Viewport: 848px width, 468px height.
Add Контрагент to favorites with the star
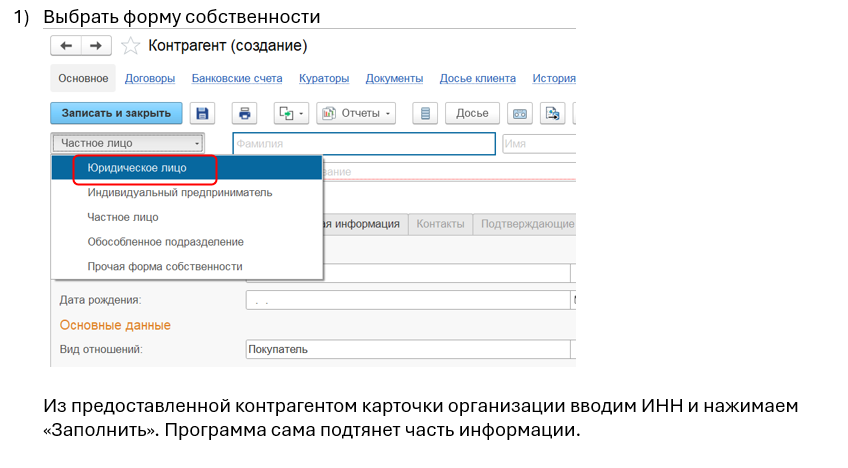coord(130,46)
